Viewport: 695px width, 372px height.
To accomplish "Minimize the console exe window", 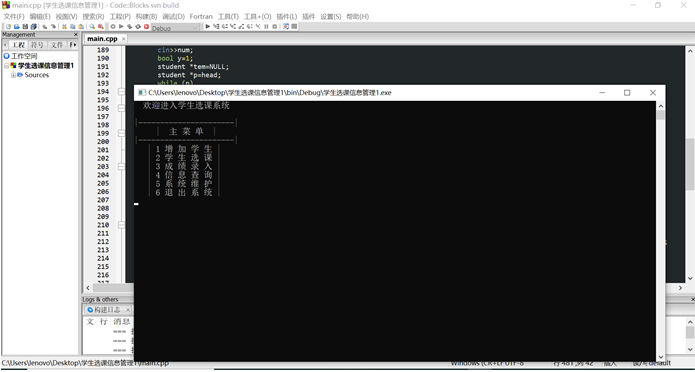I will click(602, 93).
